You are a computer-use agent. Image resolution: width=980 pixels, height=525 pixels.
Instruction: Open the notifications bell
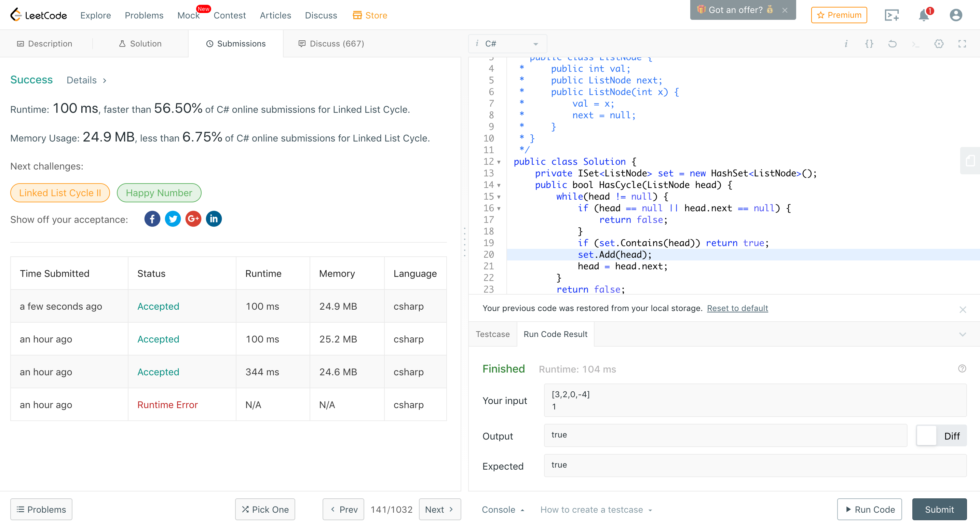(924, 15)
